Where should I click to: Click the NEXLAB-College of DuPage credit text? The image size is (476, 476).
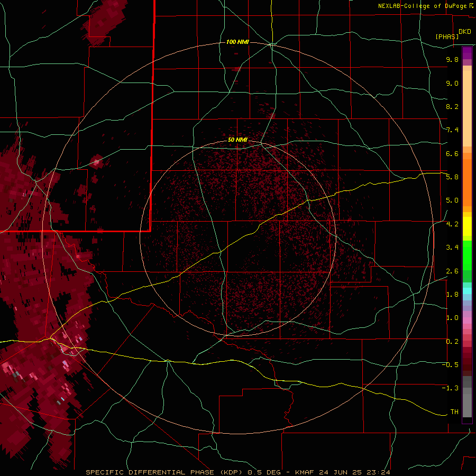422,6
